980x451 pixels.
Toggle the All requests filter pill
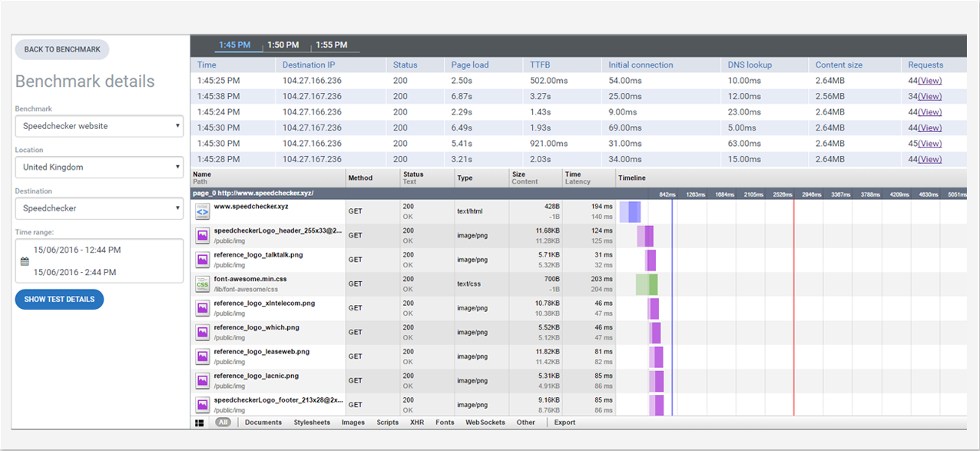pyautogui.click(x=223, y=422)
